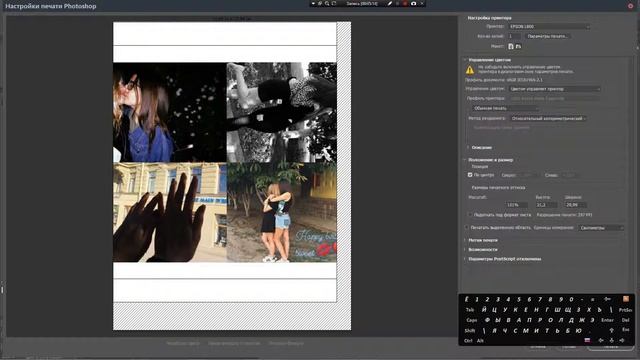This screenshot has width=640, height=360.
Task: Click the refresh icon in recording bar
Action: pyautogui.click(x=334, y=3)
